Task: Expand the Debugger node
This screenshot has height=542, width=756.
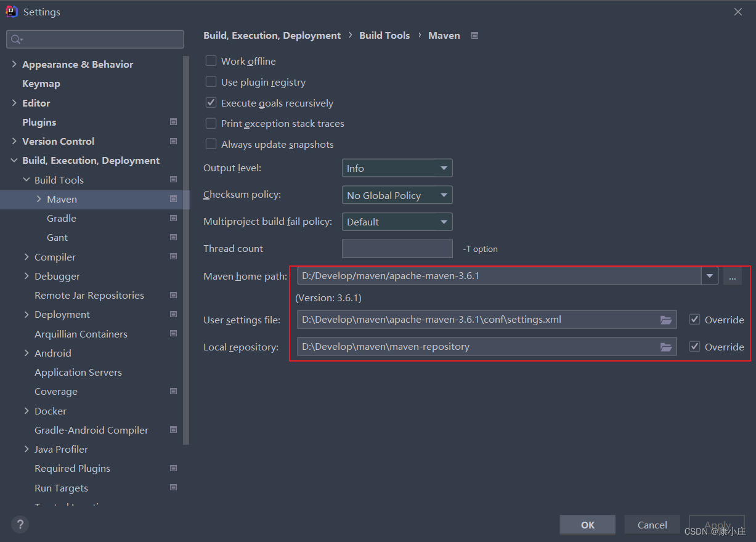Action: click(x=26, y=276)
